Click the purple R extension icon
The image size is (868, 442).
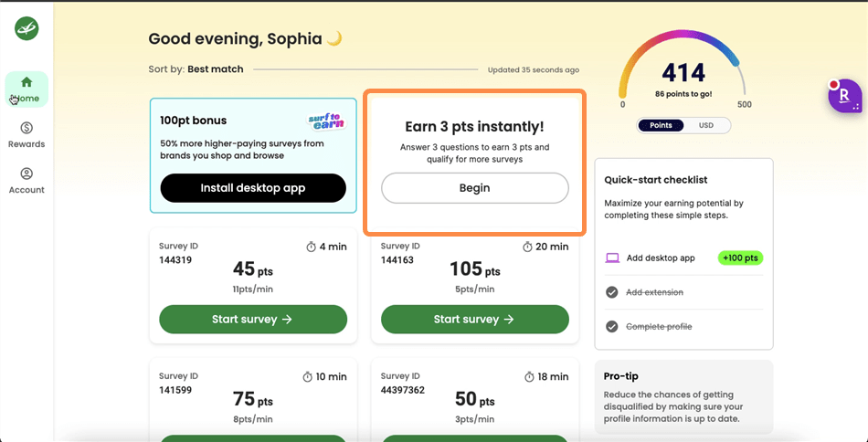point(844,96)
